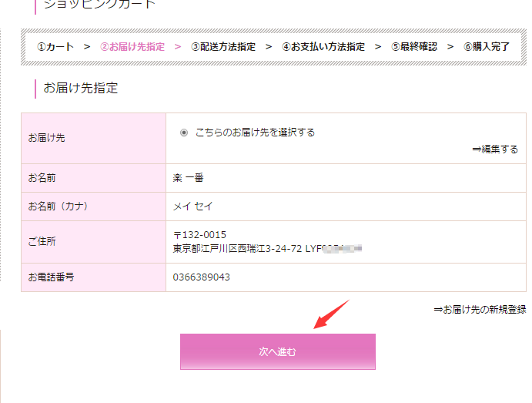The image size is (532, 403).
Task: Click the postal code 〒132-0015
Action: click(199, 234)
